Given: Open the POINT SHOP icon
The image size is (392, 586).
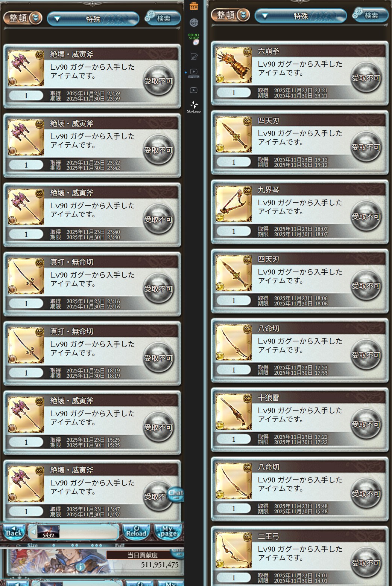Looking at the screenshot, I should pyautogui.click(x=194, y=39).
